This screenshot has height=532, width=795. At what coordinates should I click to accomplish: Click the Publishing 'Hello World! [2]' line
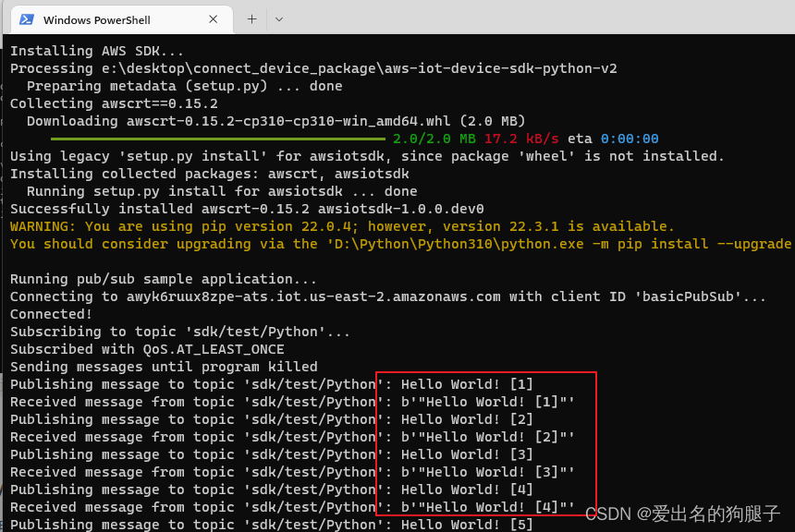271,419
